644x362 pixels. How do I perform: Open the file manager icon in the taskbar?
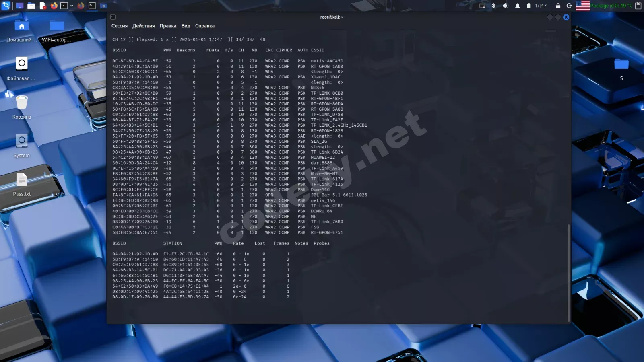click(31, 6)
